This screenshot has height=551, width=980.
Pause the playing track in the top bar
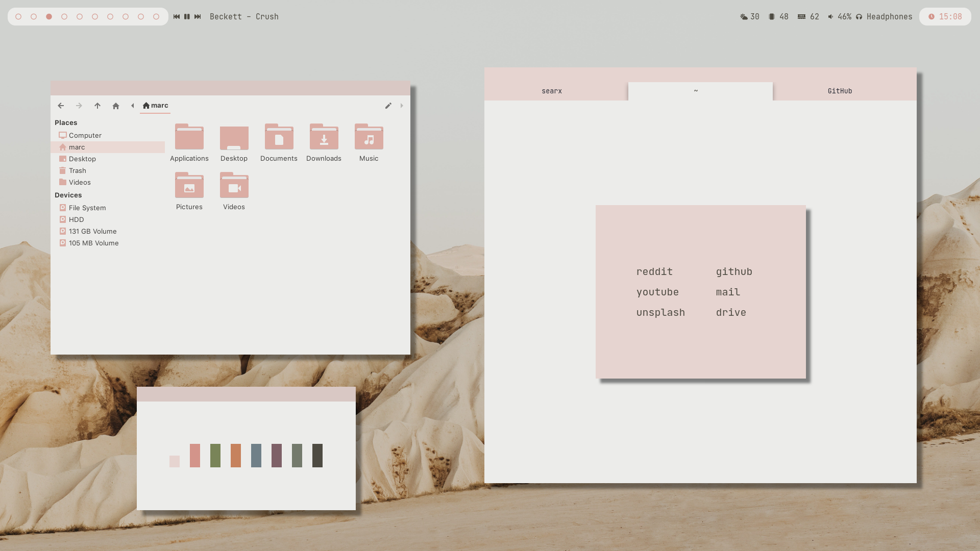pos(187,17)
